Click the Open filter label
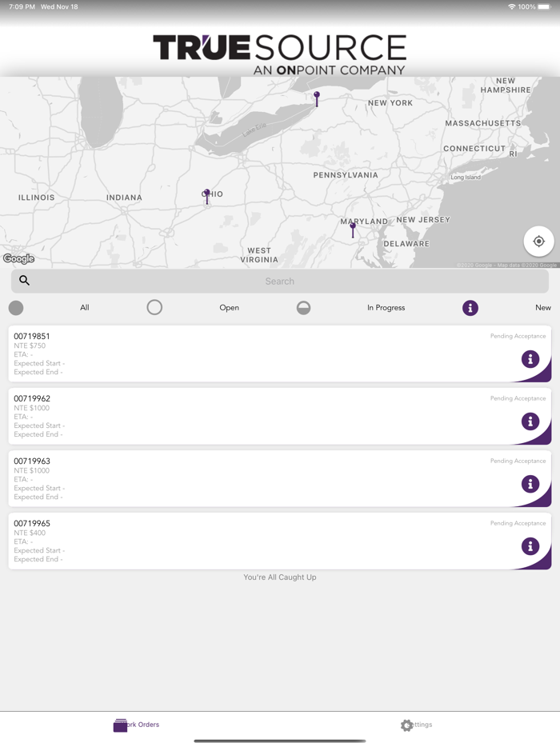This screenshot has width=560, height=747. [230, 308]
